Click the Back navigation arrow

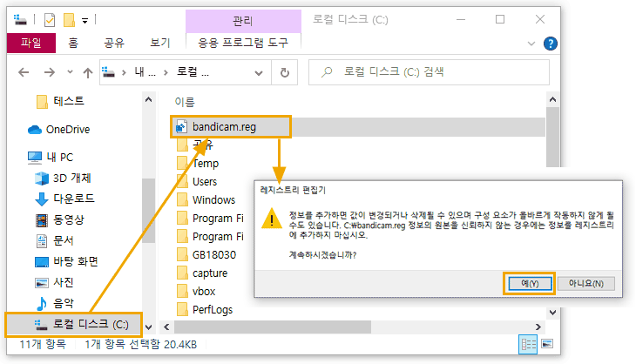pos(24,73)
